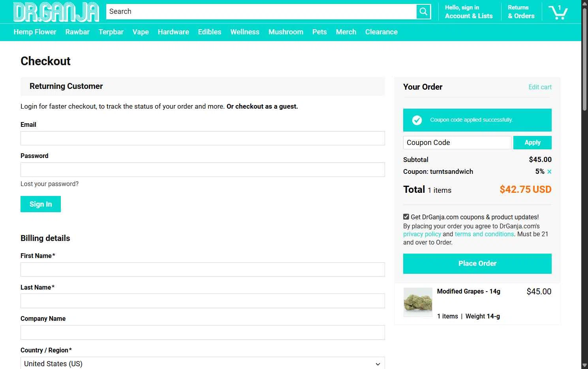This screenshot has height=369, width=588.
Task: Click the Search input field
Action: 261,11
